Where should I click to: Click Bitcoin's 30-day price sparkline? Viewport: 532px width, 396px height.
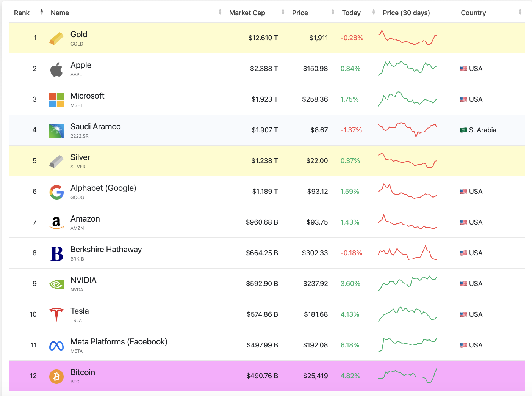click(x=407, y=376)
